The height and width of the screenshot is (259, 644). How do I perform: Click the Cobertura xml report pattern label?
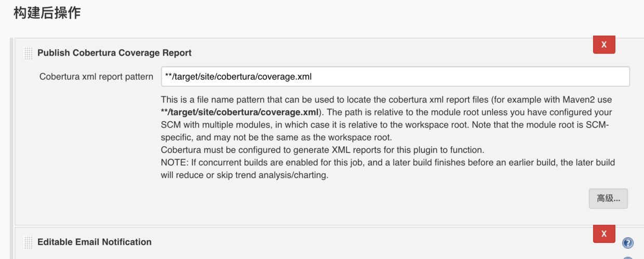(x=96, y=76)
